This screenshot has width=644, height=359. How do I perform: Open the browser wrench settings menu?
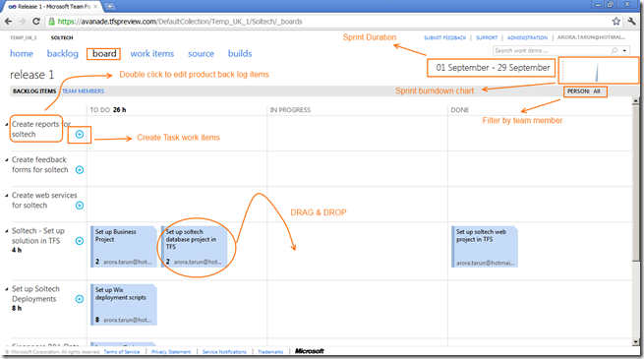(x=631, y=22)
